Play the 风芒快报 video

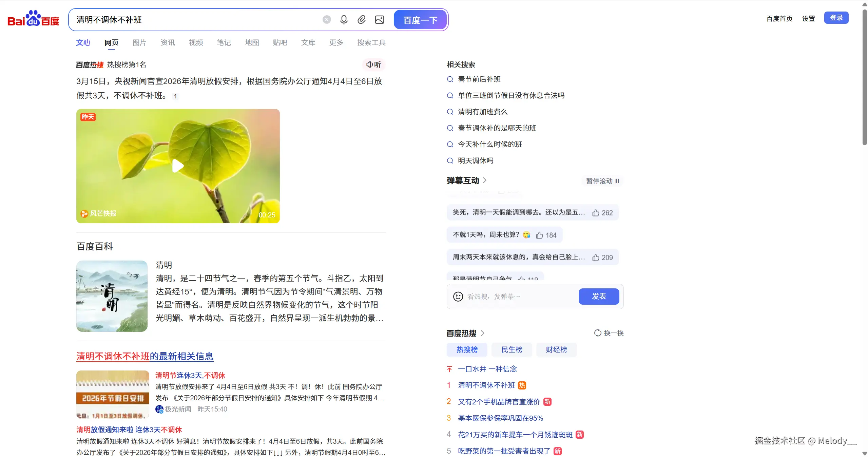click(178, 166)
